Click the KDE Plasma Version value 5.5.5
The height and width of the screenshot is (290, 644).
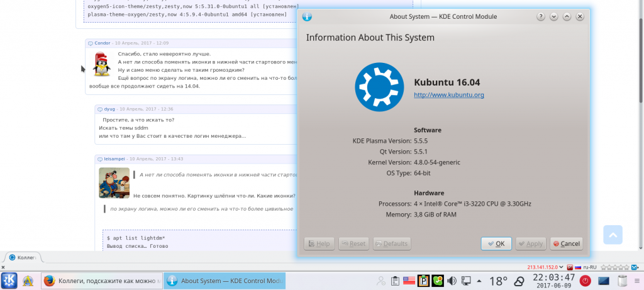point(421,141)
